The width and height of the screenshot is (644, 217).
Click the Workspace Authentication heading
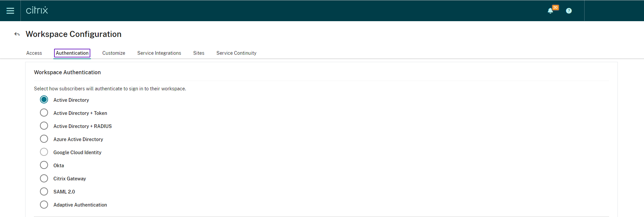pyautogui.click(x=67, y=72)
